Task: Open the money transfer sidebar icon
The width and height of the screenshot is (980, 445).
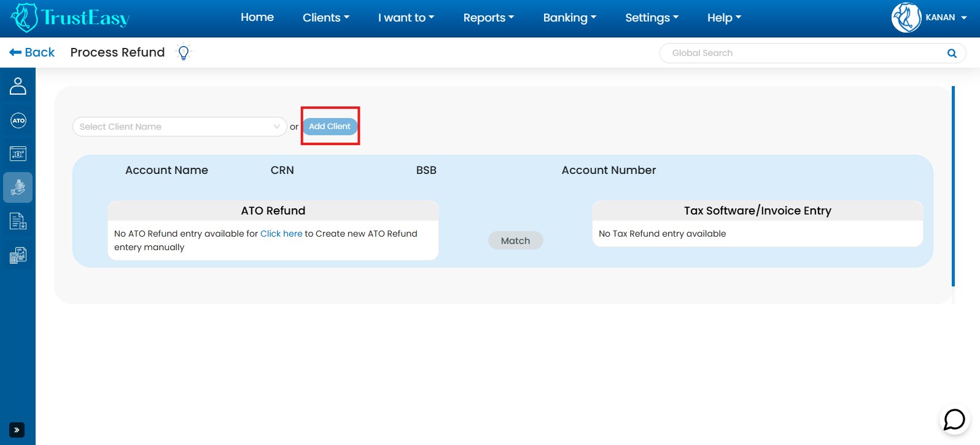Action: point(18,154)
